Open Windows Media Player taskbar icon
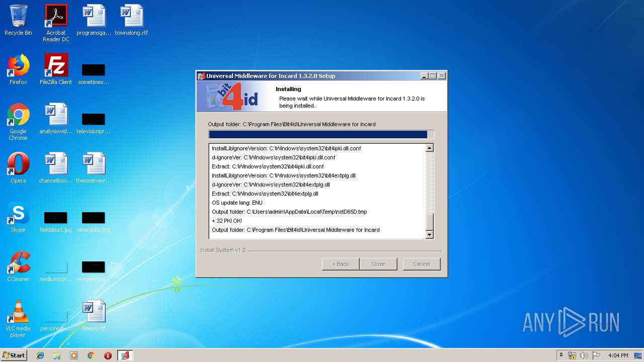The image size is (644, 362). [x=74, y=355]
